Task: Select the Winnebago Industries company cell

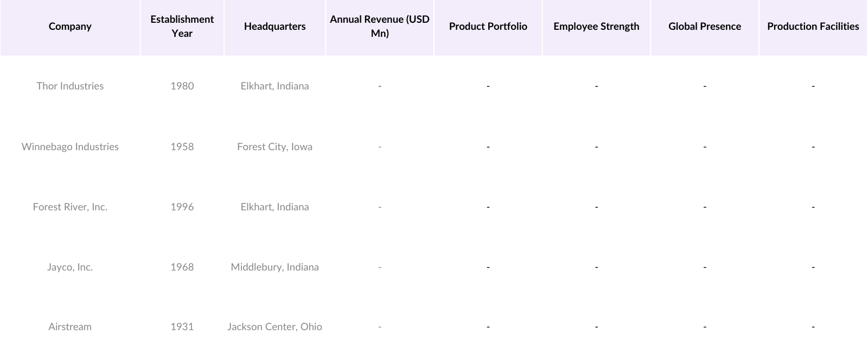Action: tap(70, 147)
